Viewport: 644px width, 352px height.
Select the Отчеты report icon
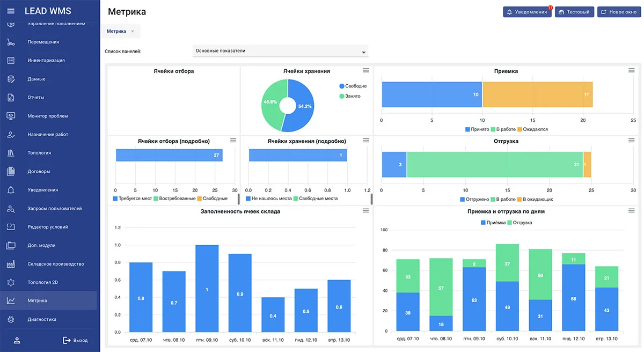(11, 98)
